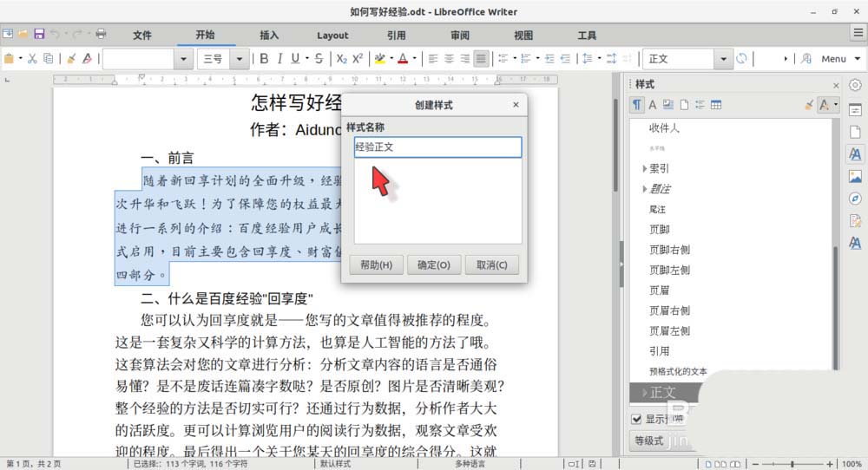The image size is (868, 470).
Task: Open the 文件 tab
Action: tap(141, 36)
